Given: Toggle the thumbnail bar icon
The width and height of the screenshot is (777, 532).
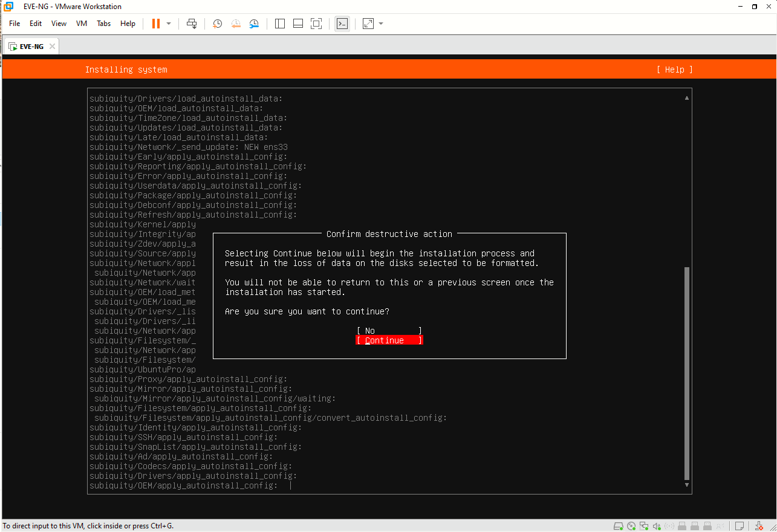Looking at the screenshot, I should pos(298,24).
